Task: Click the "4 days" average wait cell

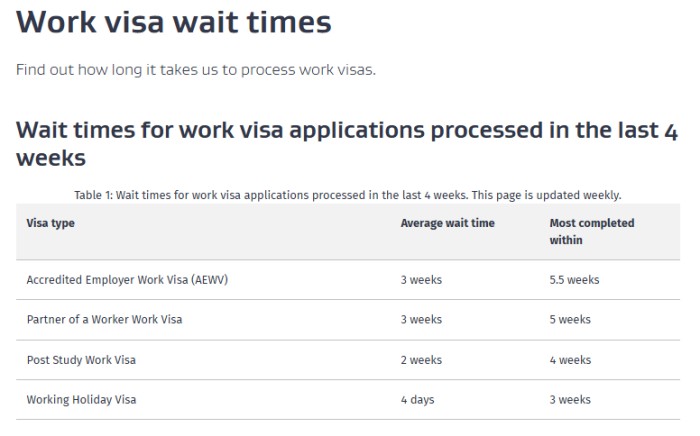Action: 417,400
